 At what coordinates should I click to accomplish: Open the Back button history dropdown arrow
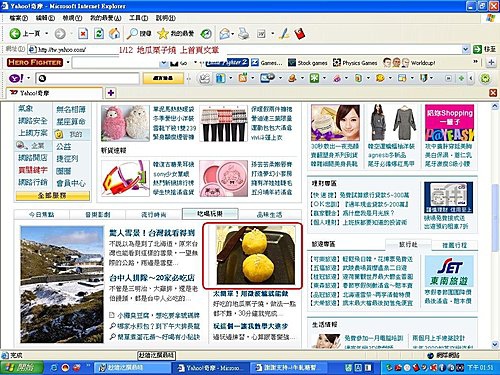pos(47,34)
